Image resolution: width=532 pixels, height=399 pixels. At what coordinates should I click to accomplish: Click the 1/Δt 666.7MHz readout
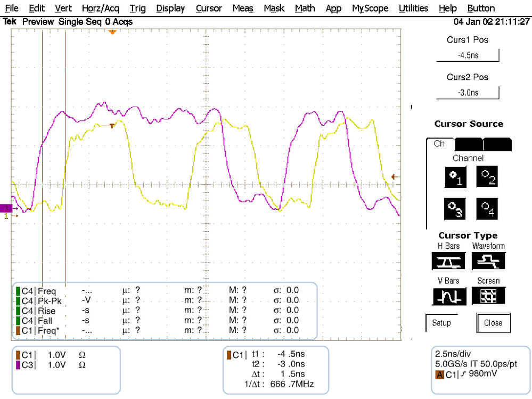coord(279,385)
